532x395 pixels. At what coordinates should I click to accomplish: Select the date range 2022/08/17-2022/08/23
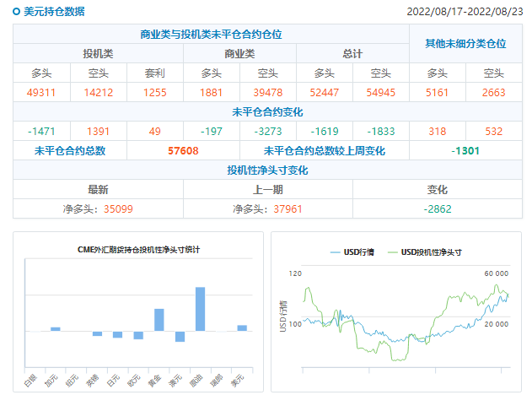[465, 12]
